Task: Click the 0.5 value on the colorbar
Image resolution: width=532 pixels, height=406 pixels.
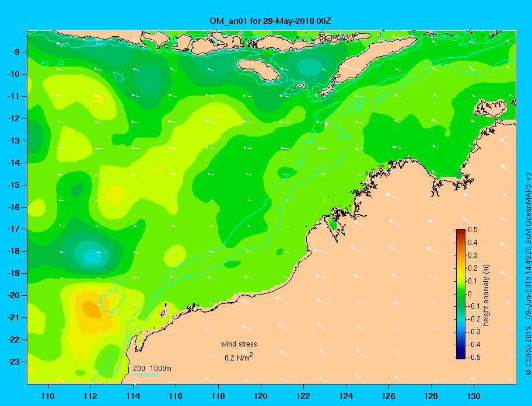Action: pos(473,230)
